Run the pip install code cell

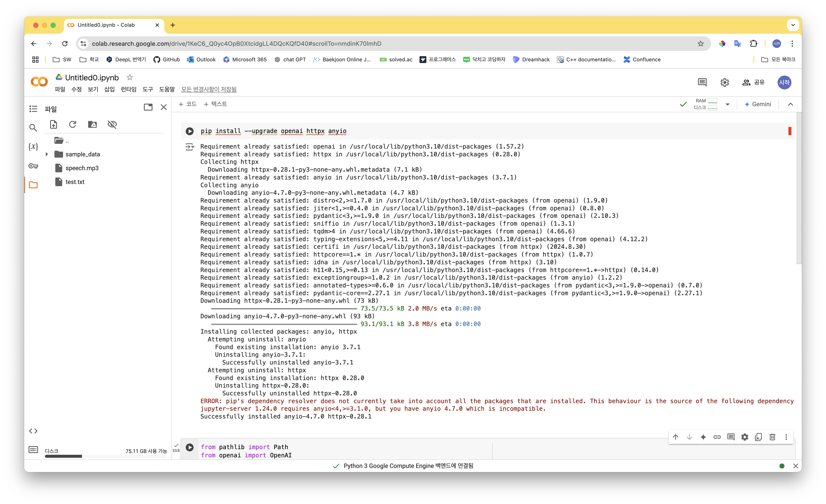[x=189, y=131]
